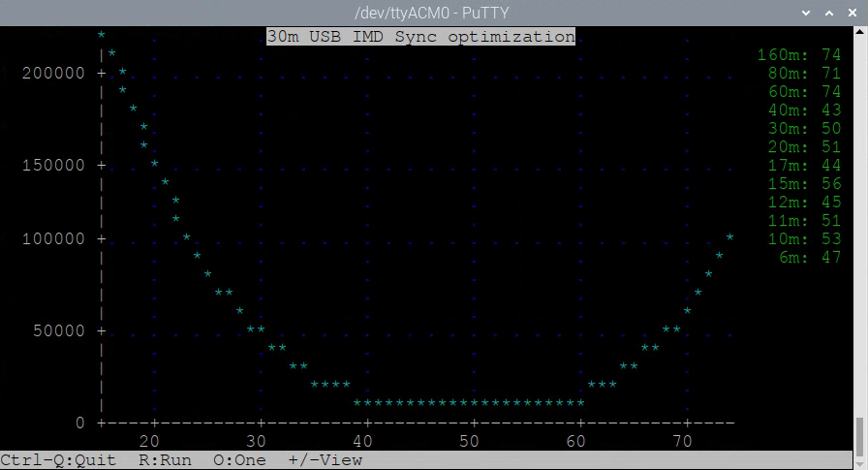Click the +/-View option in status line
The width and height of the screenshot is (868, 470).
pos(325,460)
